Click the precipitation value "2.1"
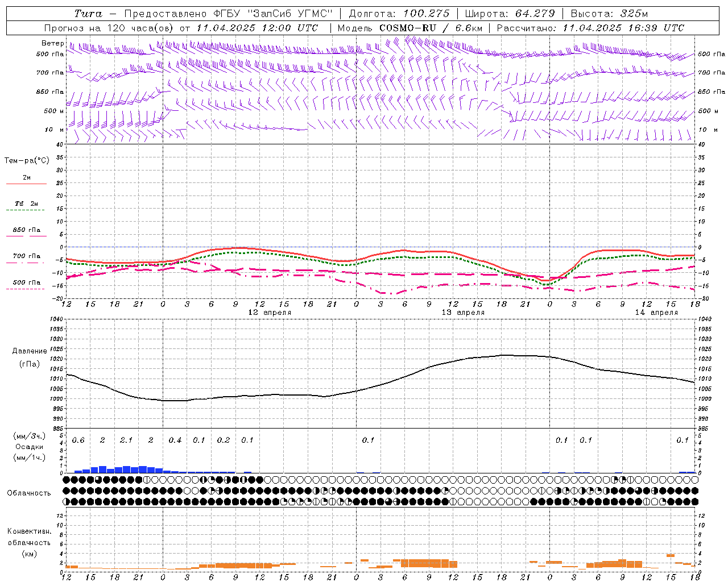 tap(126, 440)
